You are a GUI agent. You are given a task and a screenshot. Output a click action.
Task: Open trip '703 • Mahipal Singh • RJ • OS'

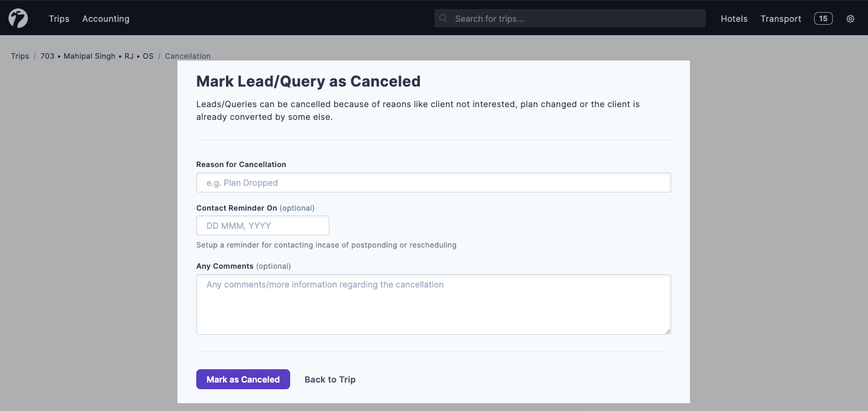pyautogui.click(x=98, y=56)
